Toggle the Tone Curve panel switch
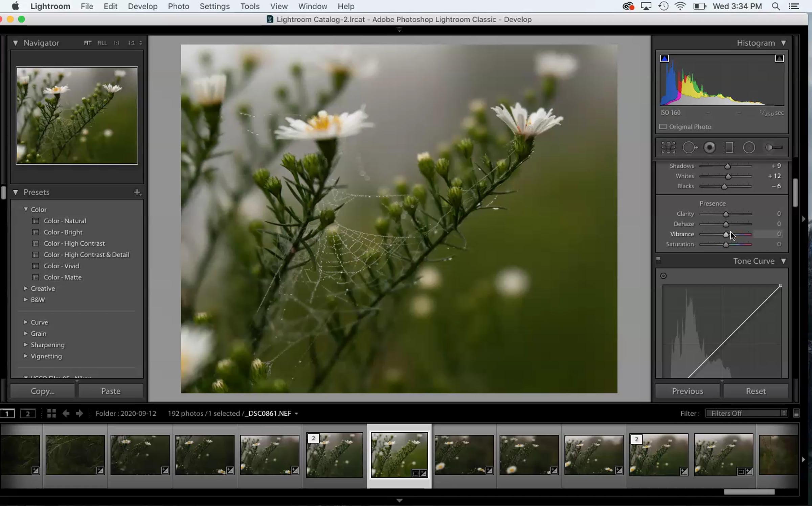This screenshot has height=506, width=812. [658, 260]
